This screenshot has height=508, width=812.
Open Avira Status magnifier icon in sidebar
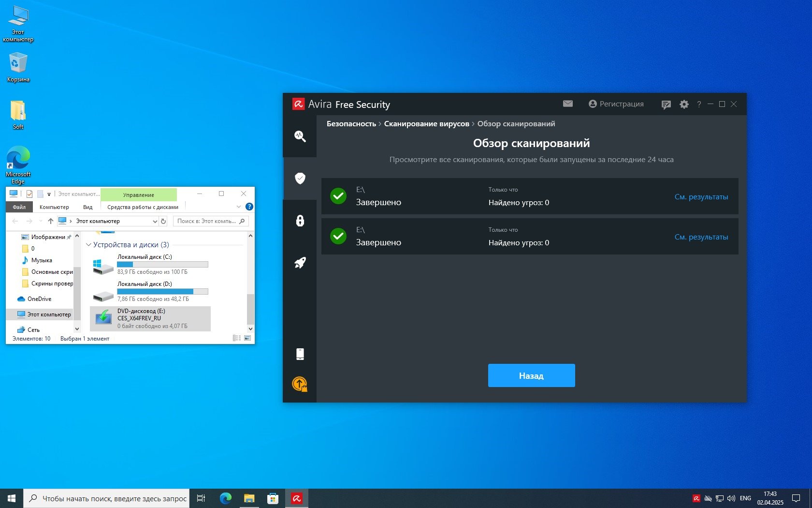(300, 136)
